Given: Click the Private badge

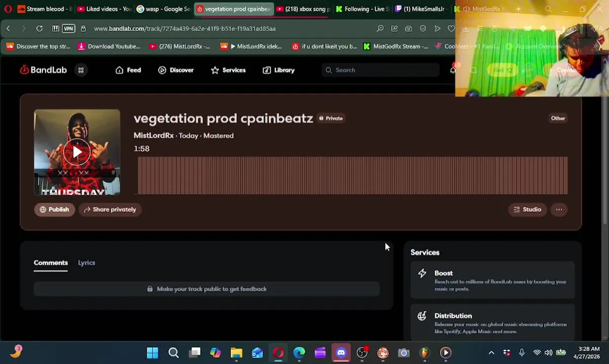Looking at the screenshot, I should click(331, 118).
